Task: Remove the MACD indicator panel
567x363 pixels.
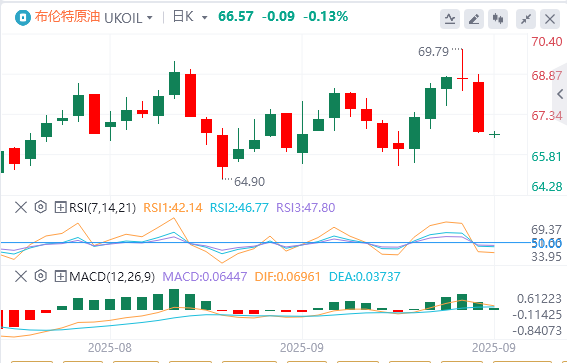Action: click(21, 277)
